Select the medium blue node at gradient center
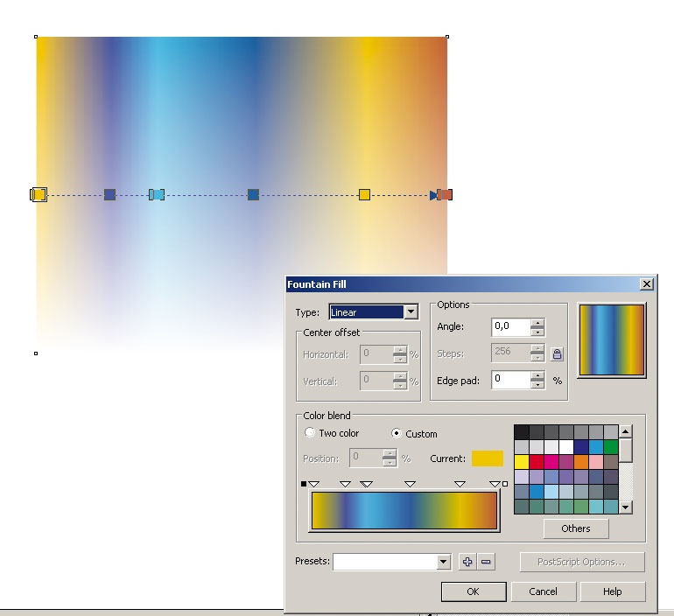 coord(253,194)
